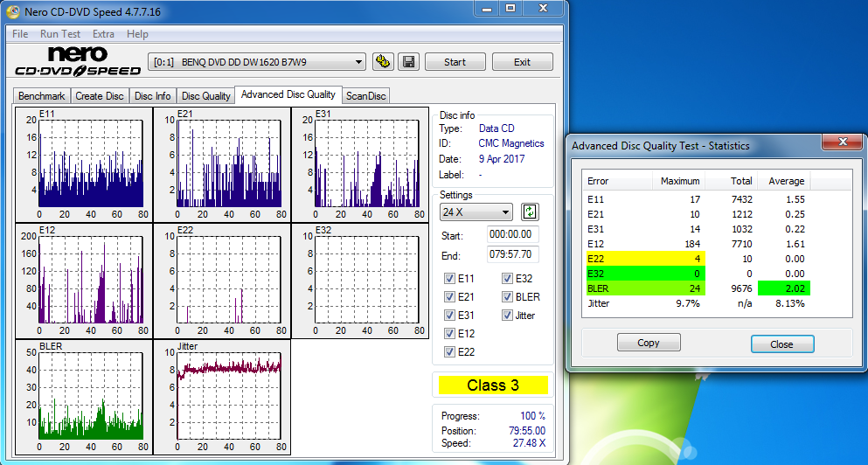Image resolution: width=868 pixels, height=465 pixels.
Task: Select the E21 row in Statistics
Action: click(697, 214)
